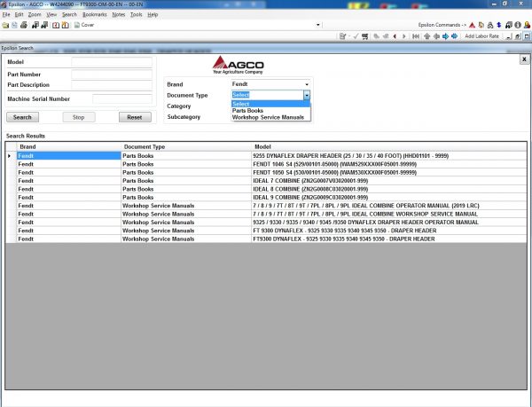The image size is (532, 407).
Task: Click the printer icon in the toolbar
Action: [24, 25]
